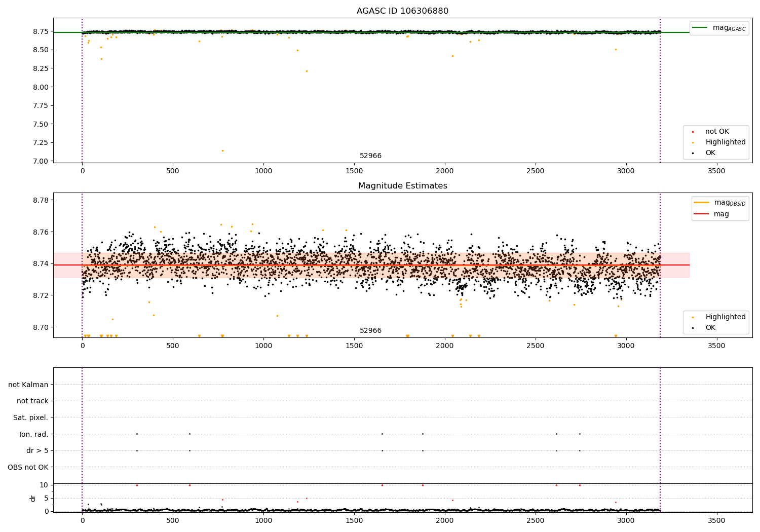Click the 8.50 y-tick label on top plot

point(40,50)
